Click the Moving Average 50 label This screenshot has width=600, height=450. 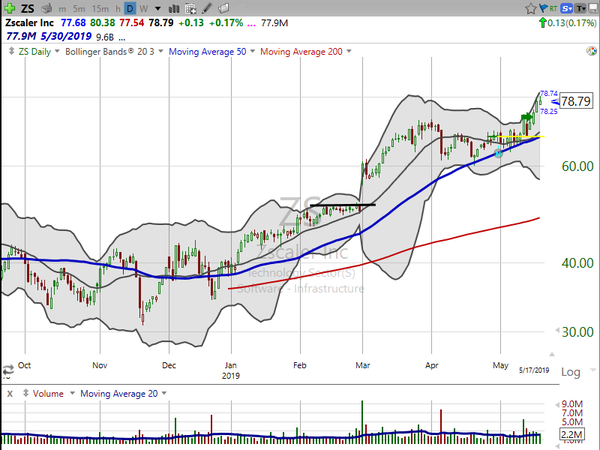pyautogui.click(x=207, y=52)
